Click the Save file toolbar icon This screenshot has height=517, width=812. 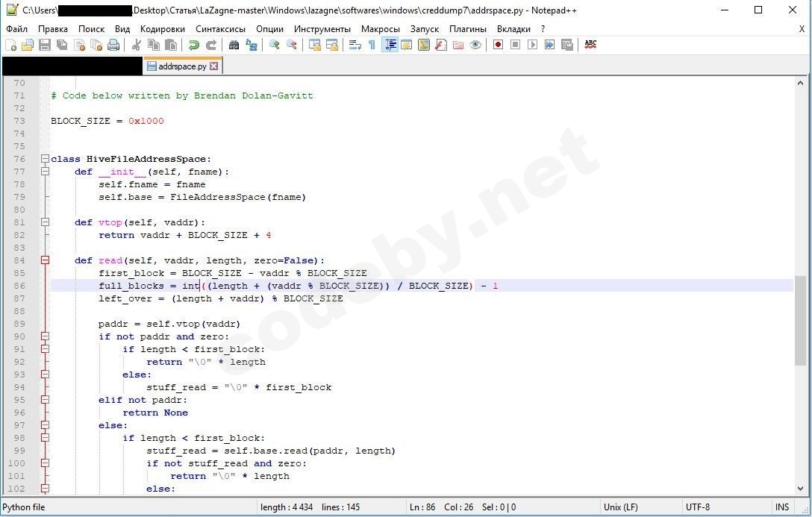45,45
